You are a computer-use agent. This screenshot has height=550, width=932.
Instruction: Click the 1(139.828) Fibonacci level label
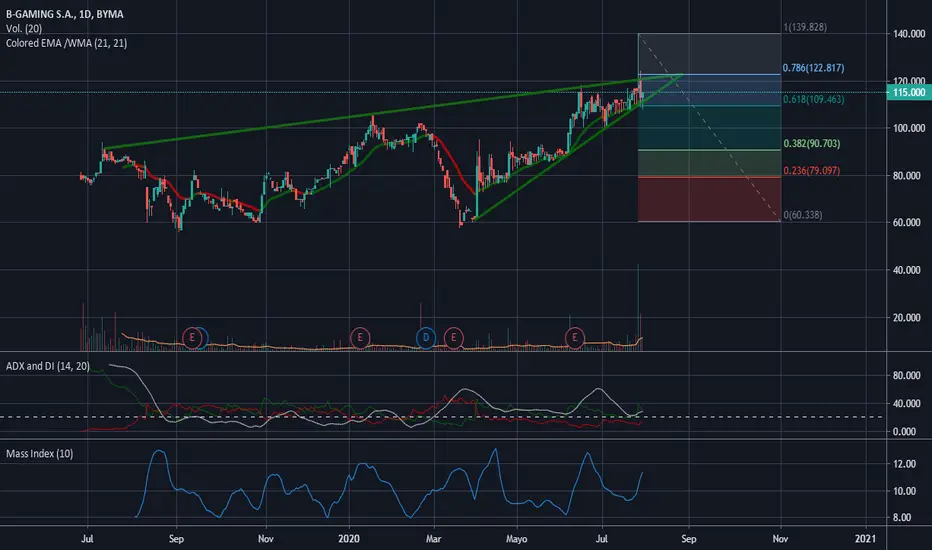[x=805, y=27]
